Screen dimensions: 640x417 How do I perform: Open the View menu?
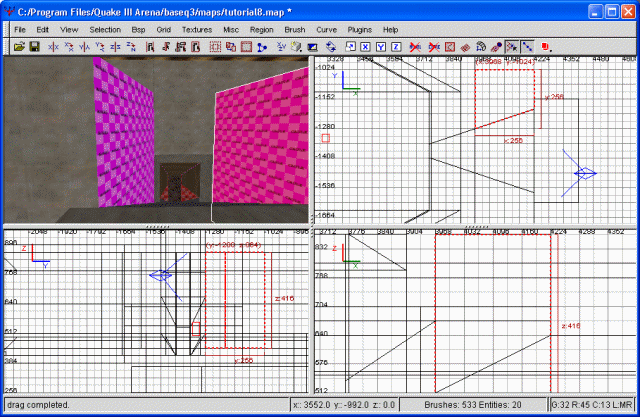click(69, 30)
